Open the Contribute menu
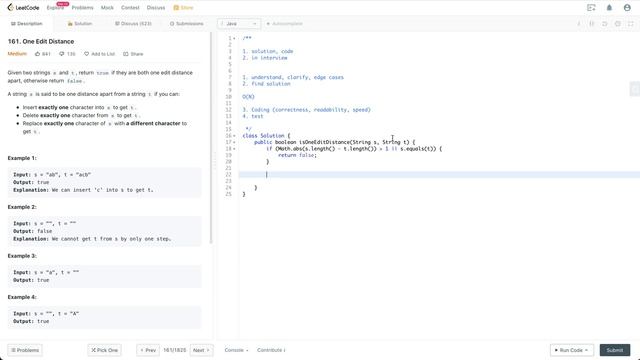Image resolution: width=640 pixels, height=360 pixels. pos(271,350)
